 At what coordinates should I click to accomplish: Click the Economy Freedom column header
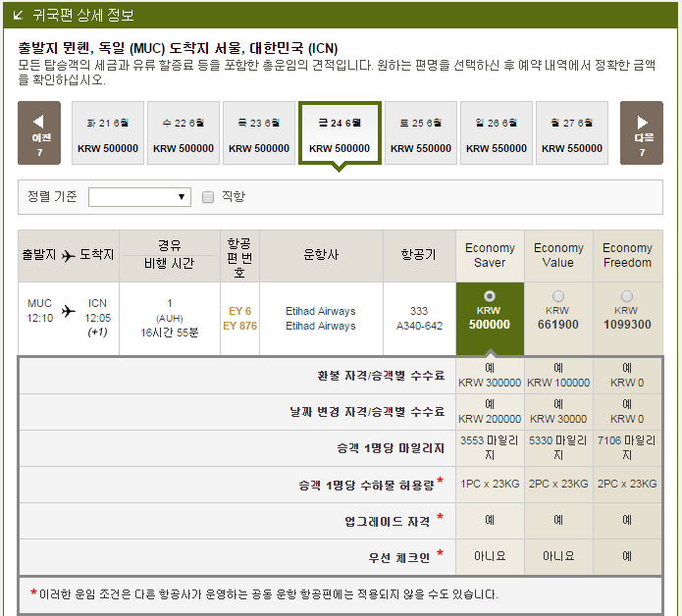[x=628, y=255]
